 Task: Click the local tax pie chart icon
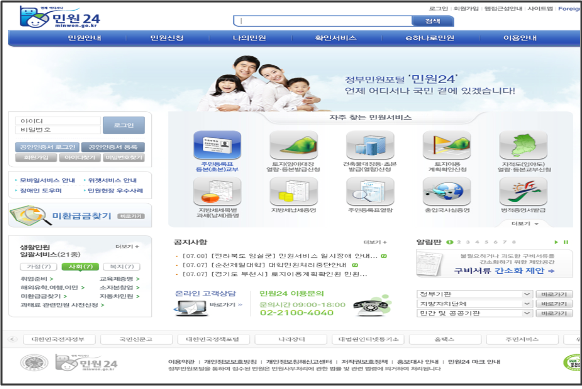pos(217,192)
